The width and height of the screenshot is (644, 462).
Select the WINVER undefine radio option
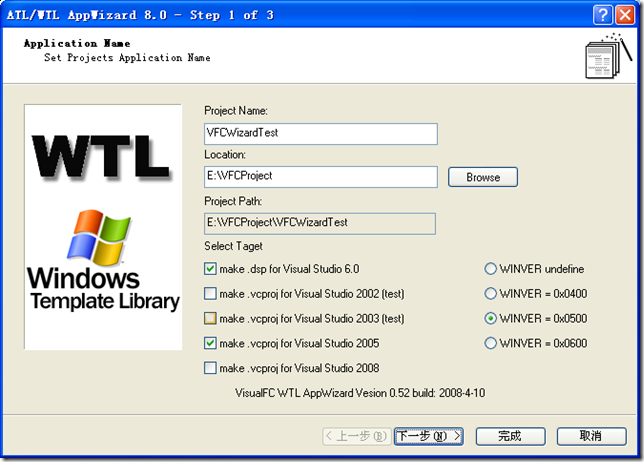point(491,269)
